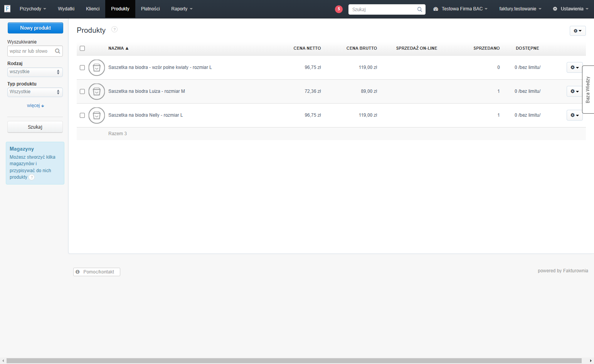Open the page settings gear dropdown
The image size is (594, 364).
click(x=577, y=31)
